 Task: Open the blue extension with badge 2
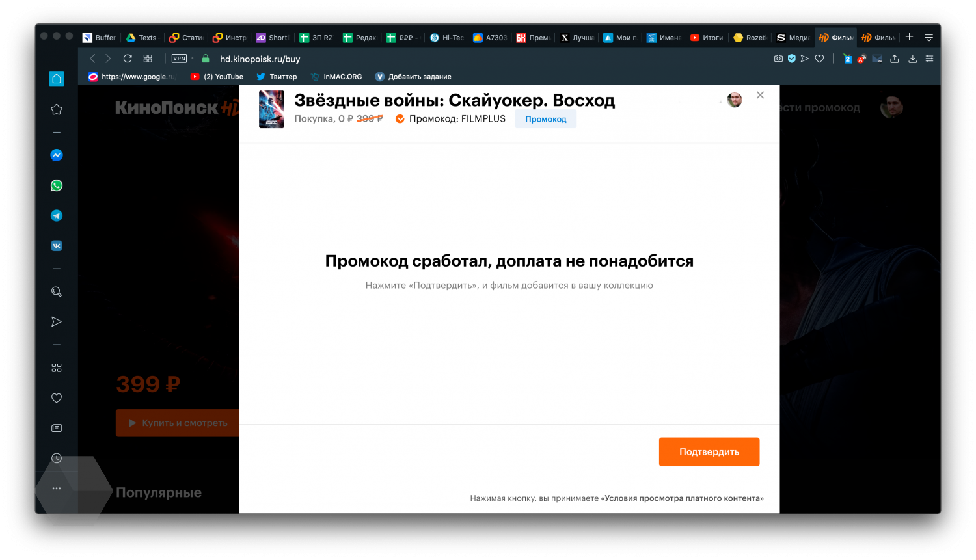click(847, 59)
